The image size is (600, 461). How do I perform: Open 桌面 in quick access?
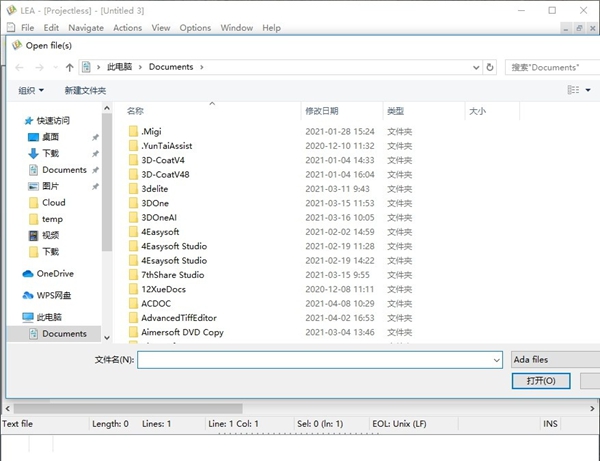click(50, 137)
